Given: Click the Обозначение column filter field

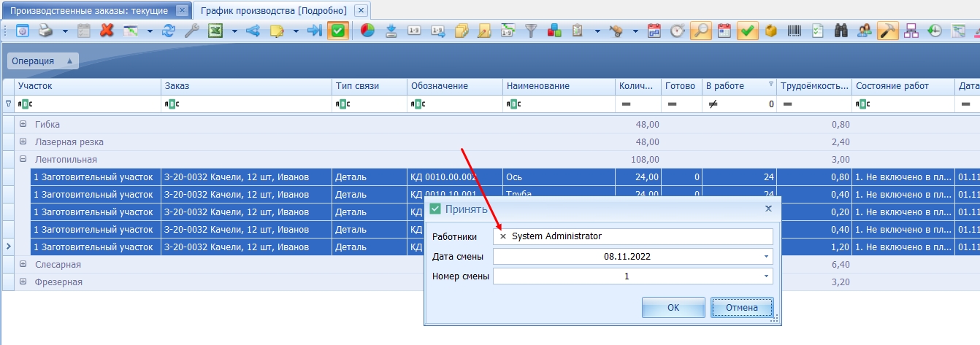Looking at the screenshot, I should tap(454, 104).
